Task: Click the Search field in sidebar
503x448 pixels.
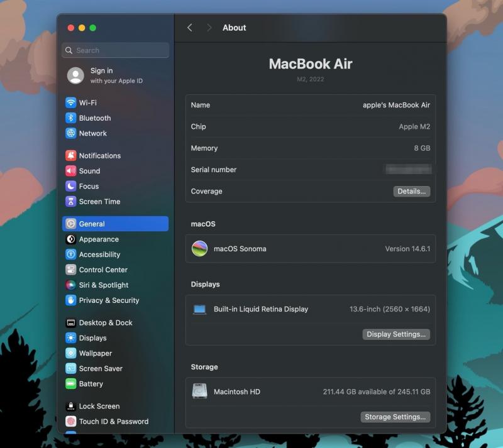Action: [116, 50]
